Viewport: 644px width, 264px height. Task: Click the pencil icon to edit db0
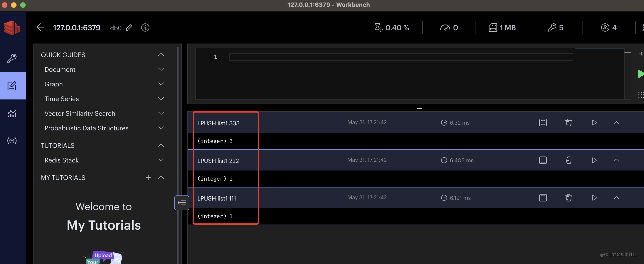tap(129, 28)
